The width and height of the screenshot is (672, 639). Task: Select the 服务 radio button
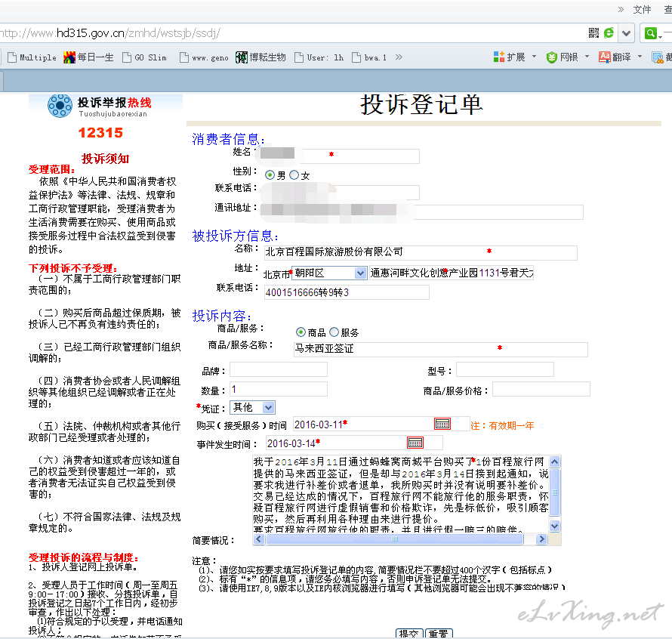point(334,332)
